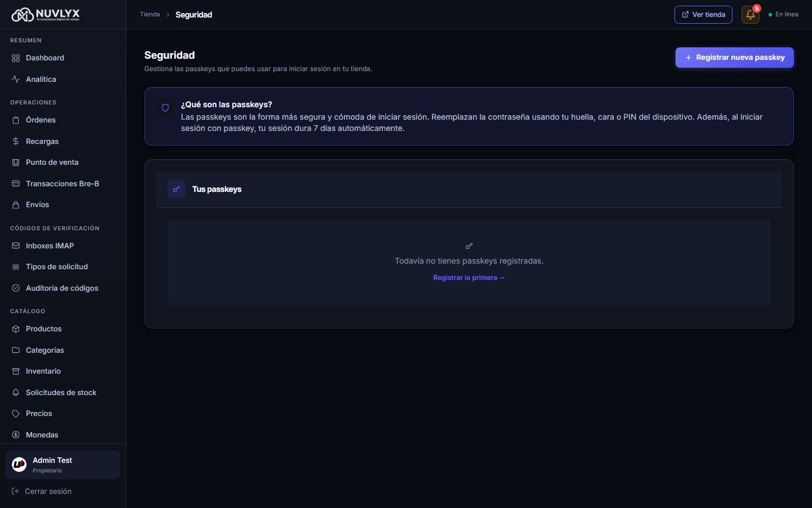Click the Envíos package icon
This screenshot has height=508, width=812.
(16, 205)
